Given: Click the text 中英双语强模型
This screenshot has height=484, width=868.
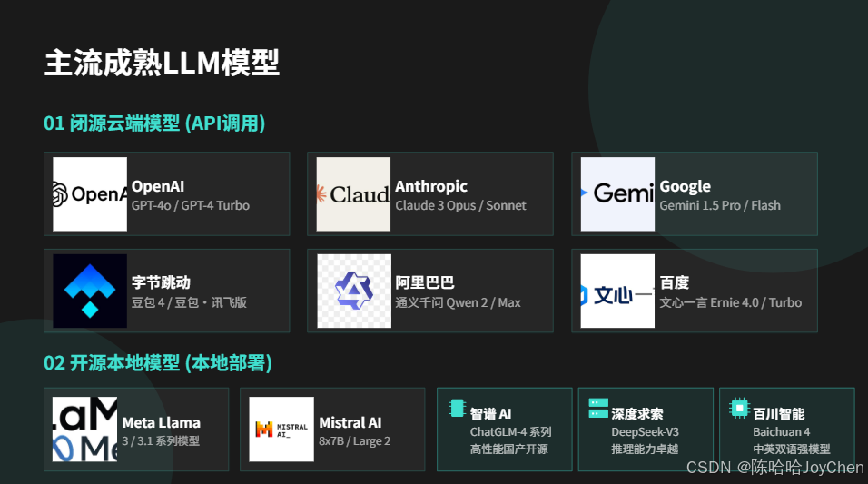Looking at the screenshot, I should tap(792, 449).
